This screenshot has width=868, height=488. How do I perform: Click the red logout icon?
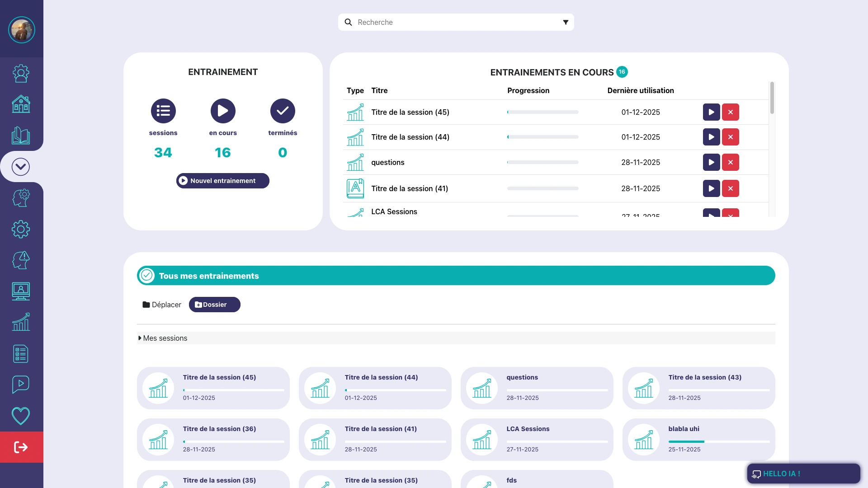[21, 447]
